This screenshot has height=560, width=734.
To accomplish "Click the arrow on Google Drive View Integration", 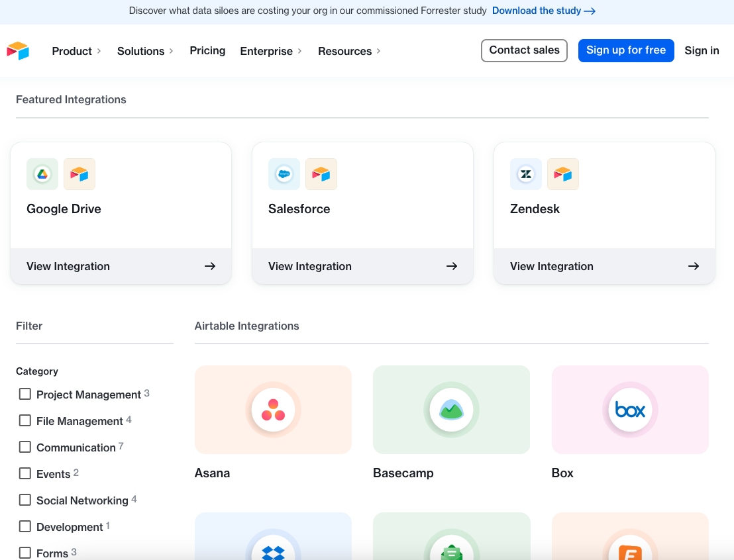I will click(210, 266).
